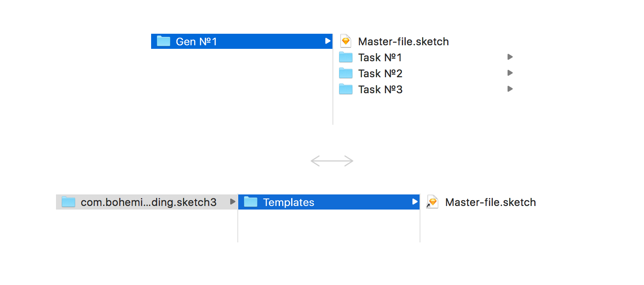Click the Task №3 folder icon
This screenshot has width=644, height=285.
click(345, 89)
